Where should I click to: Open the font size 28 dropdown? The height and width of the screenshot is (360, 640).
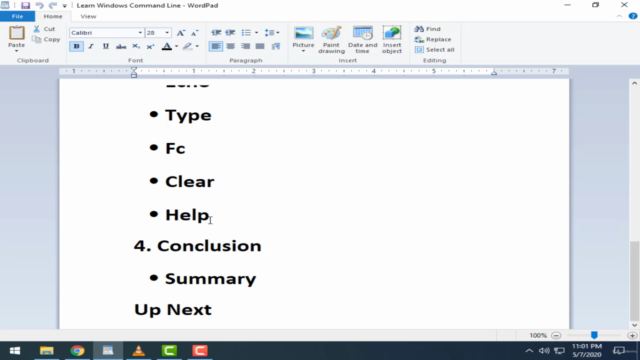[167, 33]
